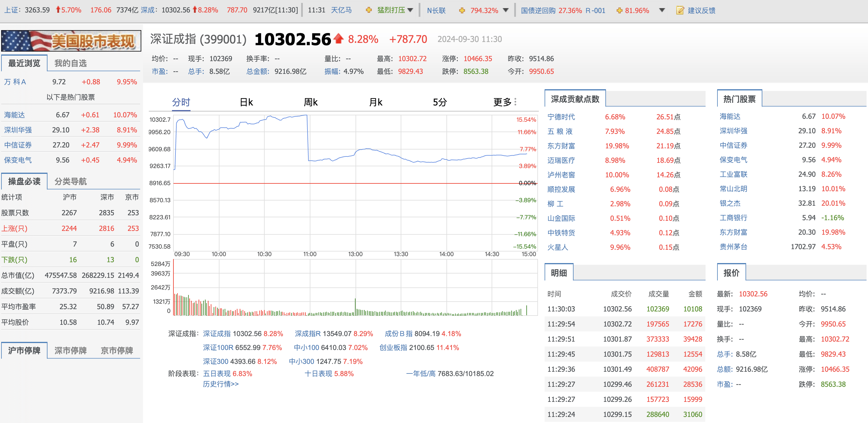The width and height of the screenshot is (868, 423).
Task: Open the 更多 chart period menu
Action: coord(502,102)
